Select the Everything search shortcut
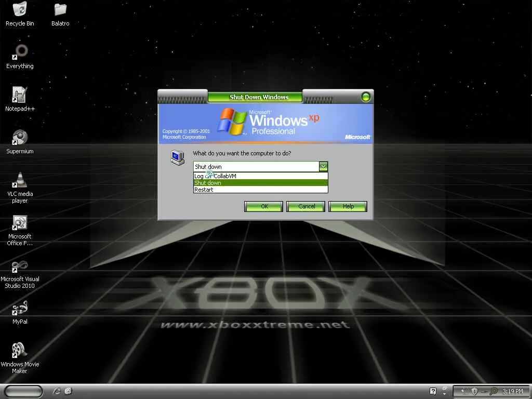Screen dimensions: 532x399 tap(20, 57)
